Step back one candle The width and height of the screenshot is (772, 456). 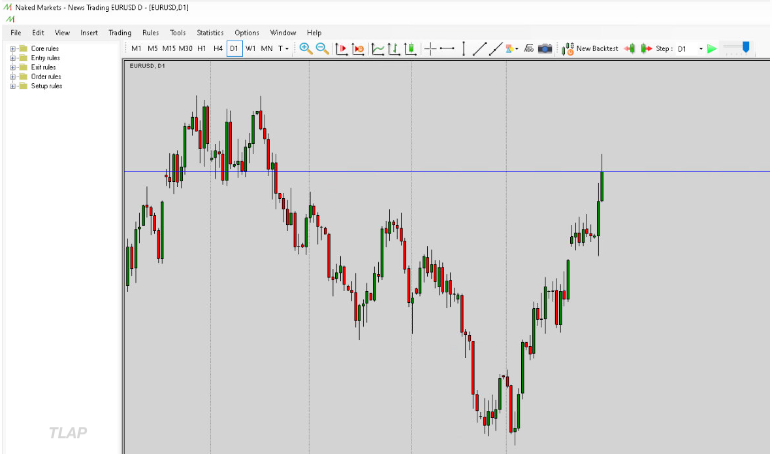pos(629,48)
